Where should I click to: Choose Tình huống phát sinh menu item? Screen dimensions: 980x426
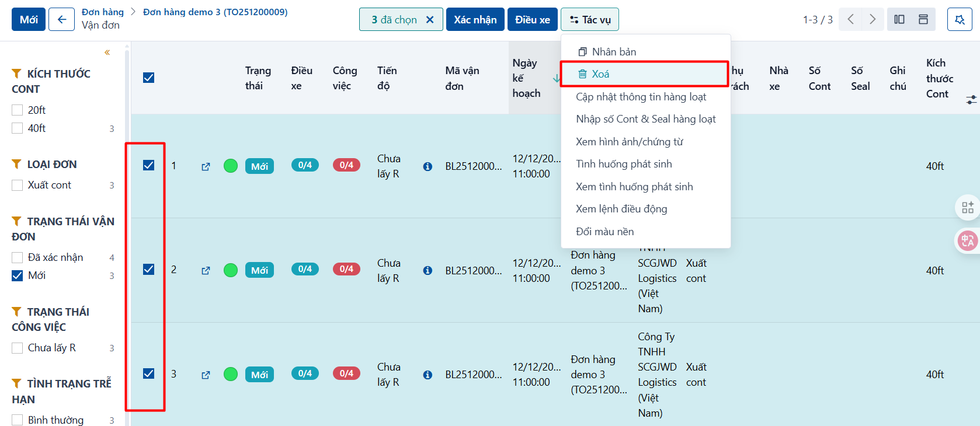646,164
